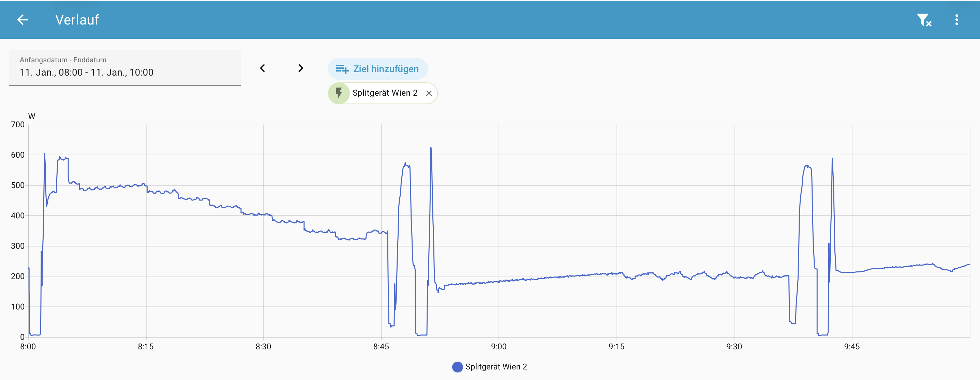This screenshot has height=380, width=980.
Task: Click the Anfangsdatum - Enddatum label
Action: [63, 60]
